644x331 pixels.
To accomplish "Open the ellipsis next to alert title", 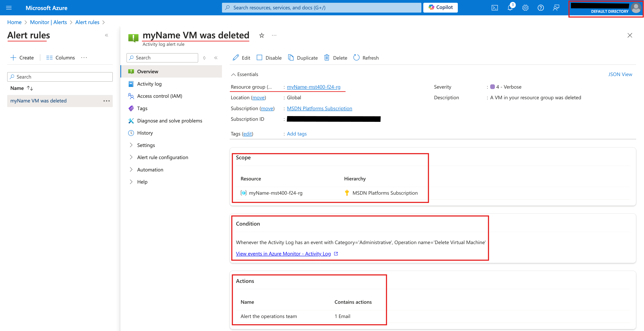I will click(274, 36).
